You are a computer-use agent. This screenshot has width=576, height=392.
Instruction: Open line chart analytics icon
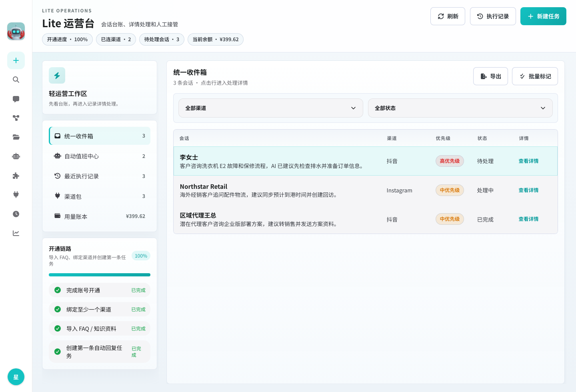[16, 233]
